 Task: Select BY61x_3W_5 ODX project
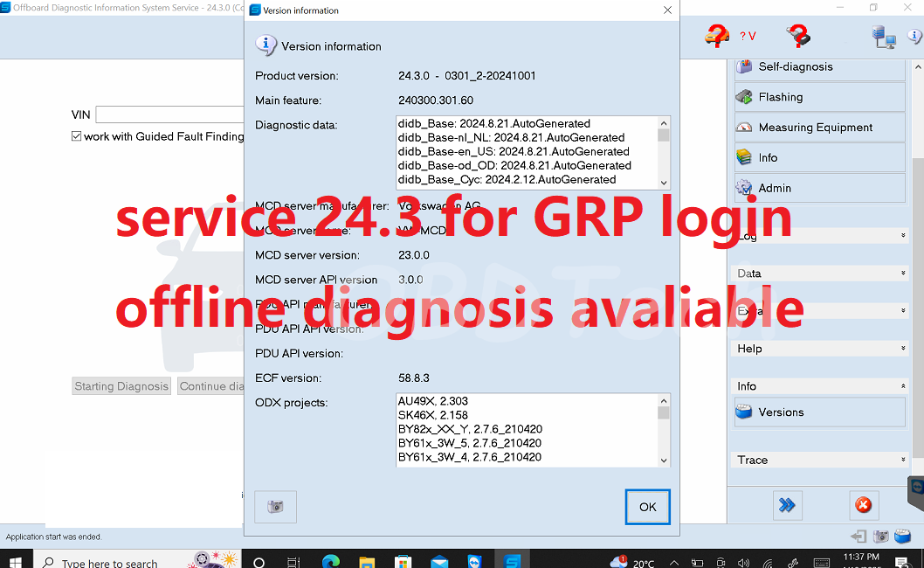click(469, 443)
